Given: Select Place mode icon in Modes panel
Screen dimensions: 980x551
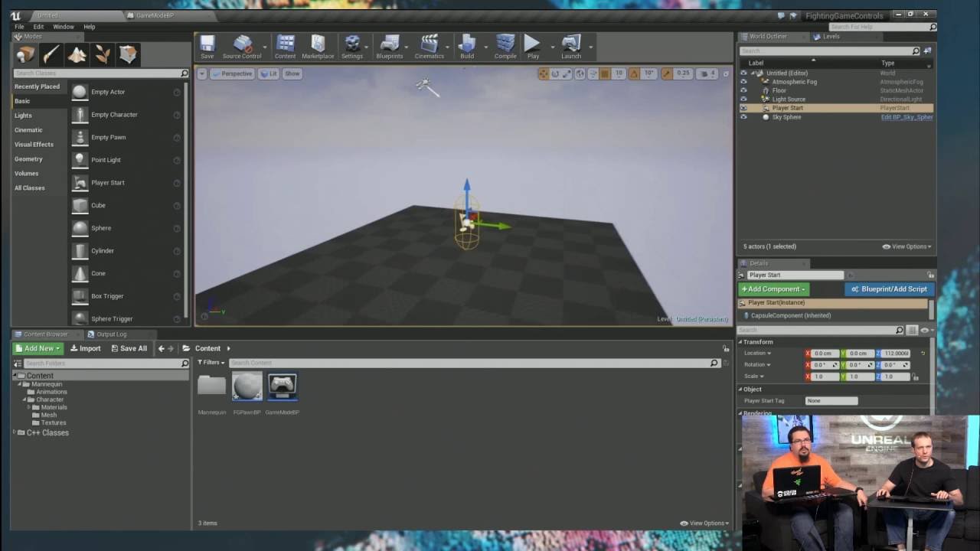Looking at the screenshot, I should [25, 54].
